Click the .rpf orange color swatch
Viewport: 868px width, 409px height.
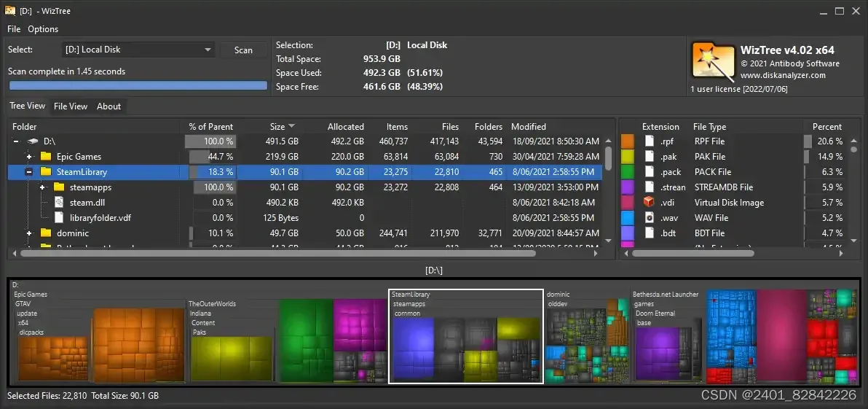point(627,141)
